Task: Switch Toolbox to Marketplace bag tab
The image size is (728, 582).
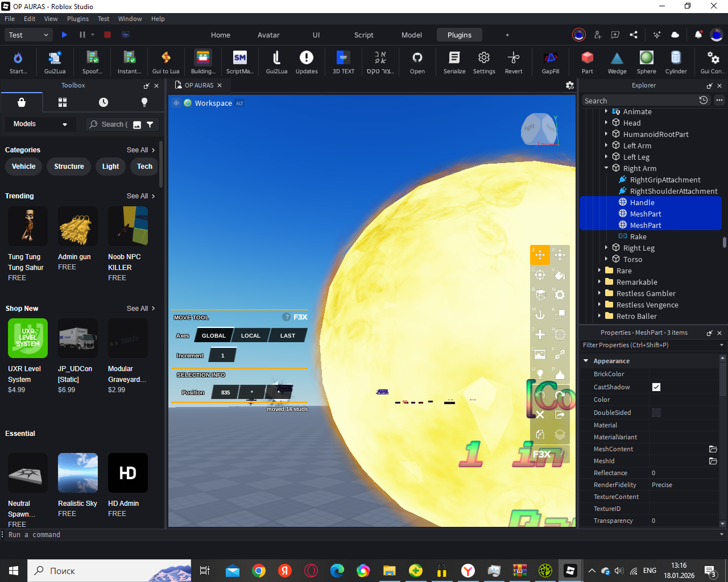Action: (x=22, y=102)
